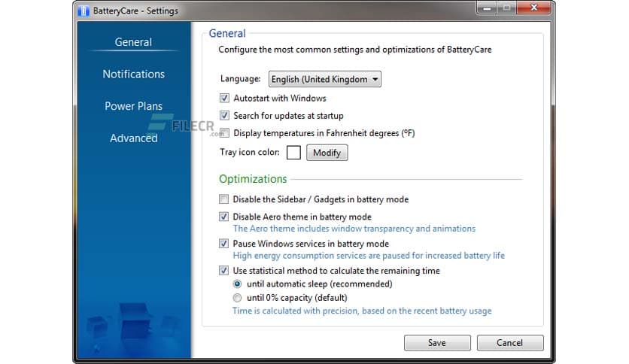Click the BatteryCare app icon in title bar
629x364 pixels.
coord(84,11)
